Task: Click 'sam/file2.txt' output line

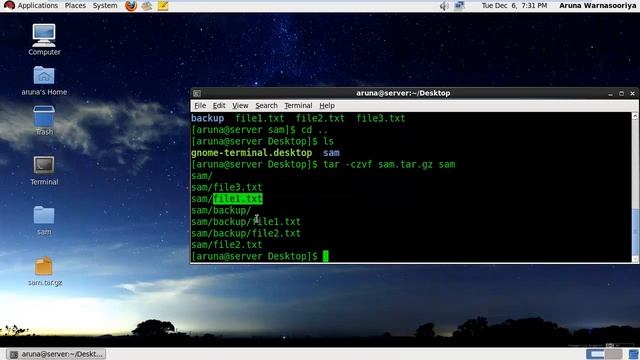Action: click(x=227, y=245)
